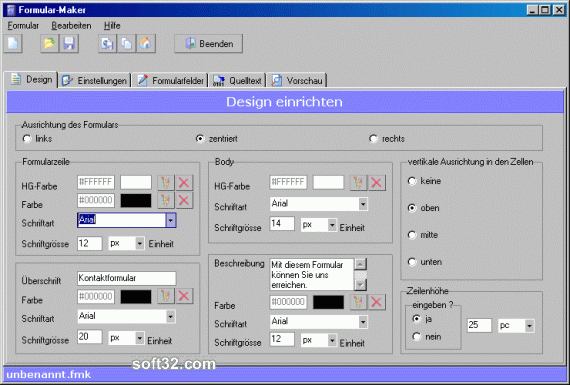
Task: Open color picker for Formularzeile HG-Farbe
Action: [166, 183]
